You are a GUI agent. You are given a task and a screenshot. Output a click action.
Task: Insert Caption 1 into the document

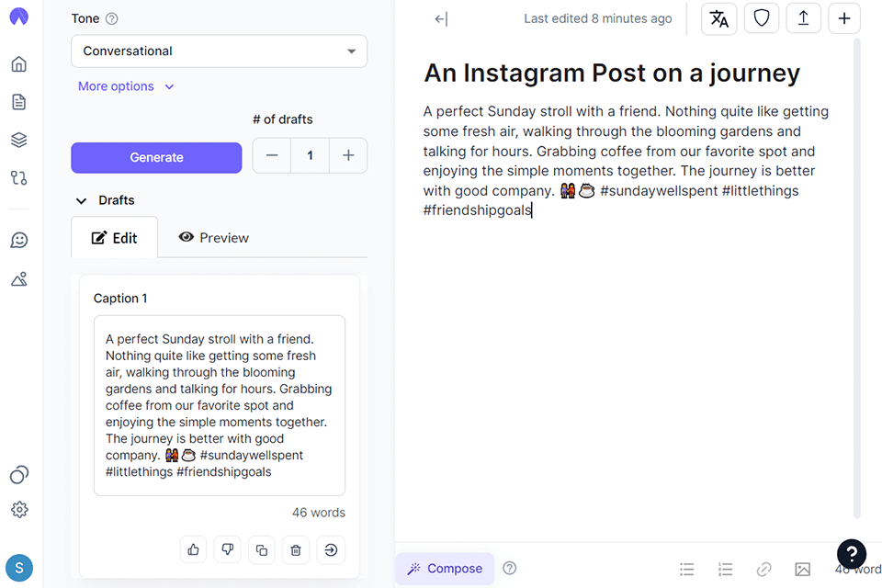point(330,549)
